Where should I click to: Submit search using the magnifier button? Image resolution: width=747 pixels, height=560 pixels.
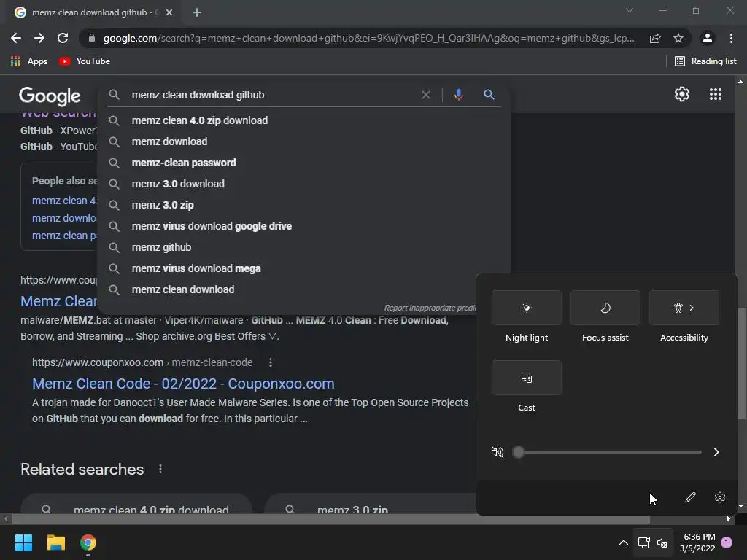pos(489,95)
